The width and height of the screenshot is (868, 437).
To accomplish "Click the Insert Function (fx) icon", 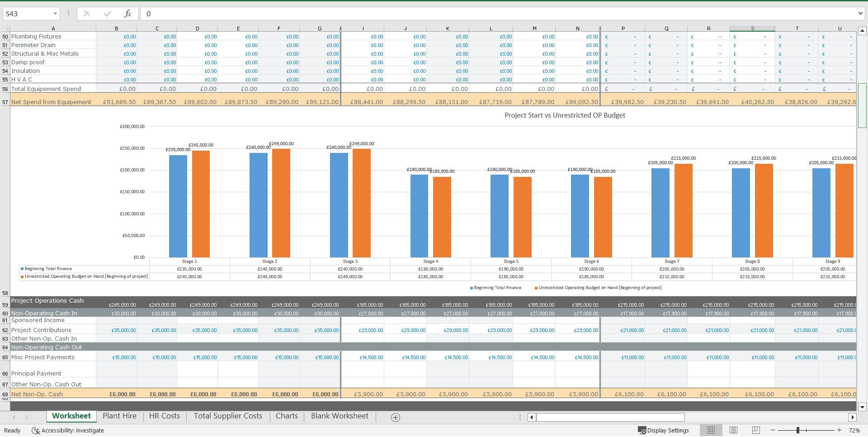I will click(128, 14).
